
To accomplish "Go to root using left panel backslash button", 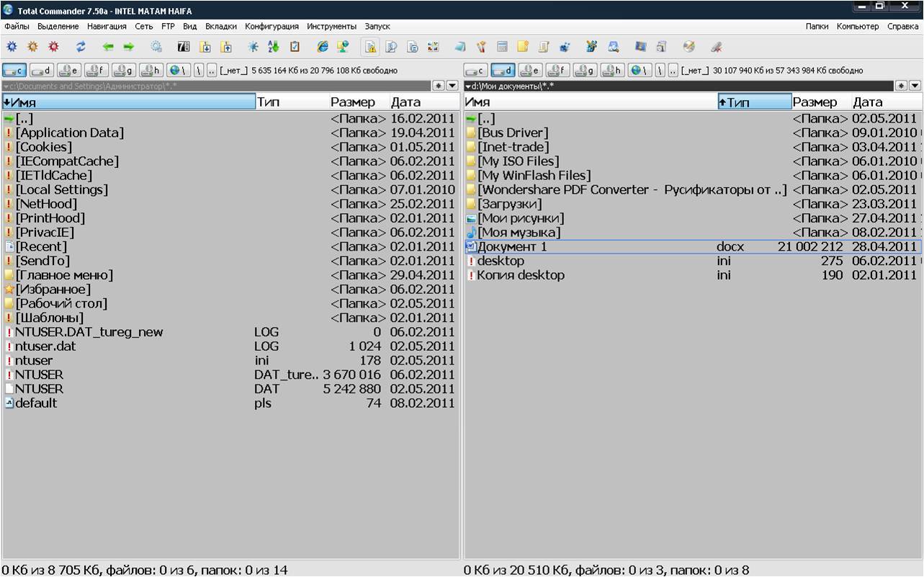I will (x=198, y=71).
